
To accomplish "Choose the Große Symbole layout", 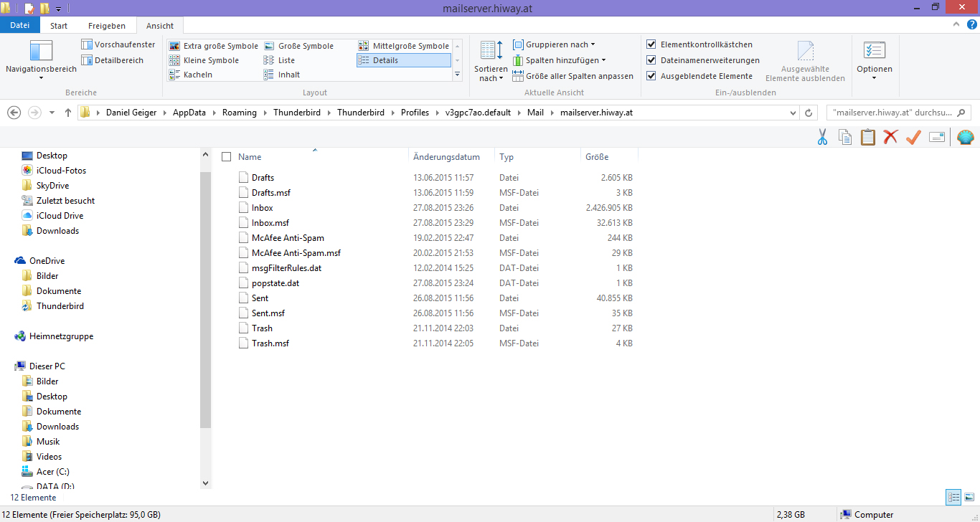I will tap(298, 46).
